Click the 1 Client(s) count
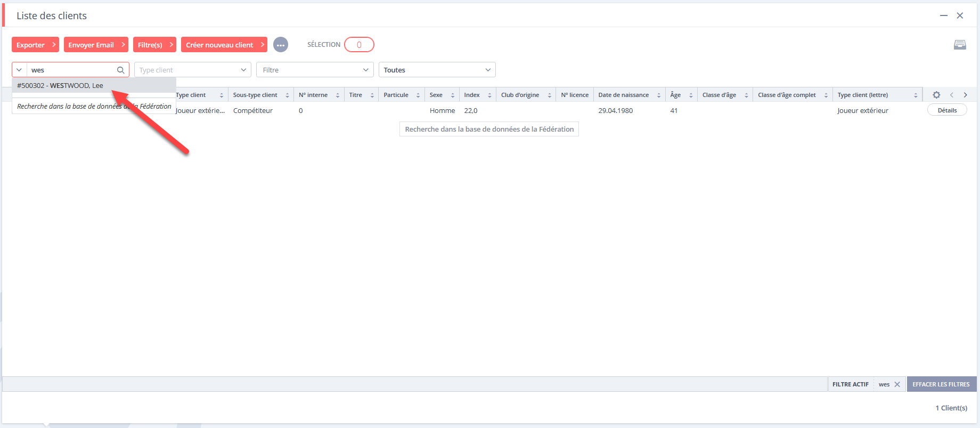The image size is (980, 428). (x=951, y=408)
